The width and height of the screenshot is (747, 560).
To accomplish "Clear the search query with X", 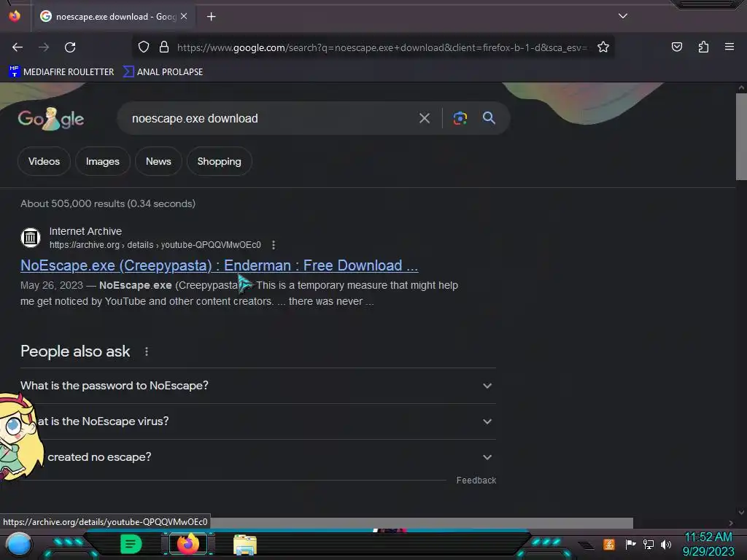I will tap(424, 118).
